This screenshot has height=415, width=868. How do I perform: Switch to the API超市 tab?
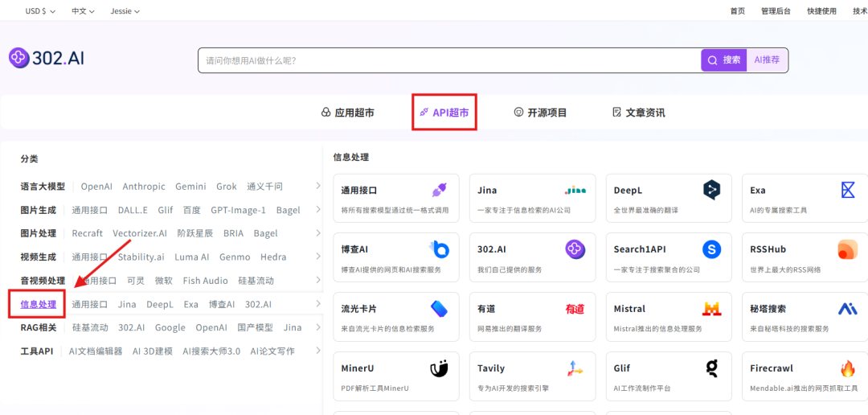click(444, 113)
